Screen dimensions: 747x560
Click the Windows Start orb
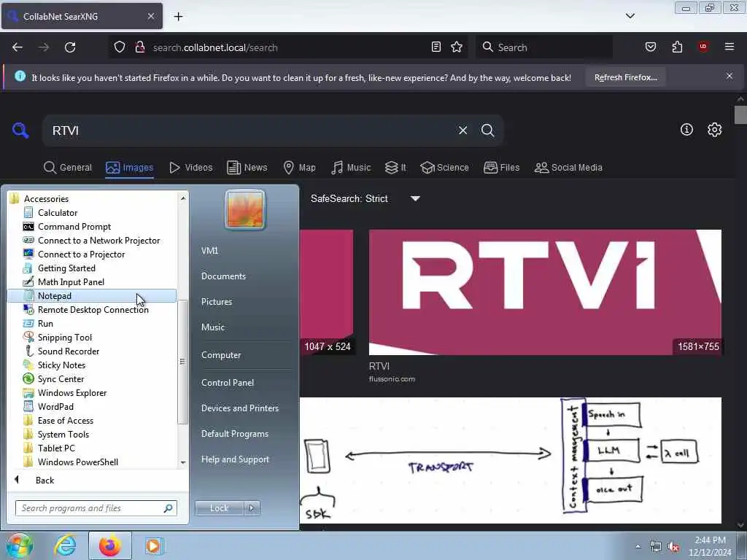point(19,545)
